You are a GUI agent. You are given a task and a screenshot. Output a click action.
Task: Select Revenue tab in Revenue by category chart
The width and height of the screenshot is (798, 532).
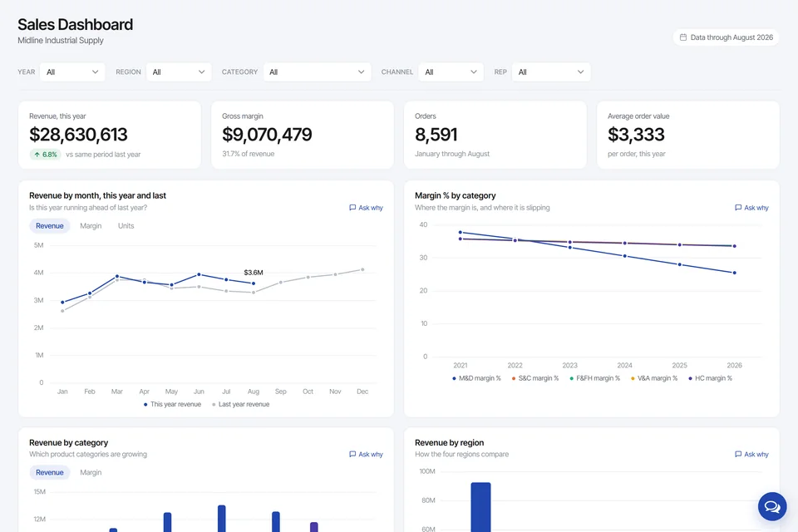(49, 472)
